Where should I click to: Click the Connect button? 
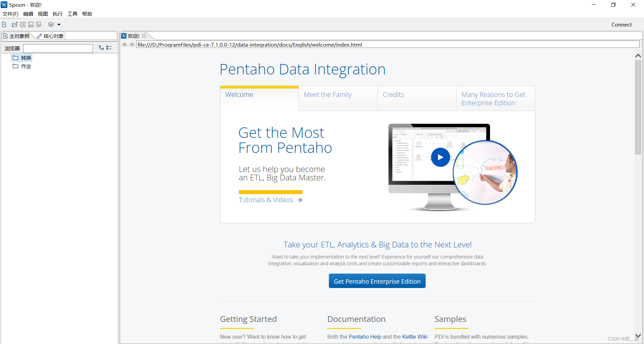(622, 24)
